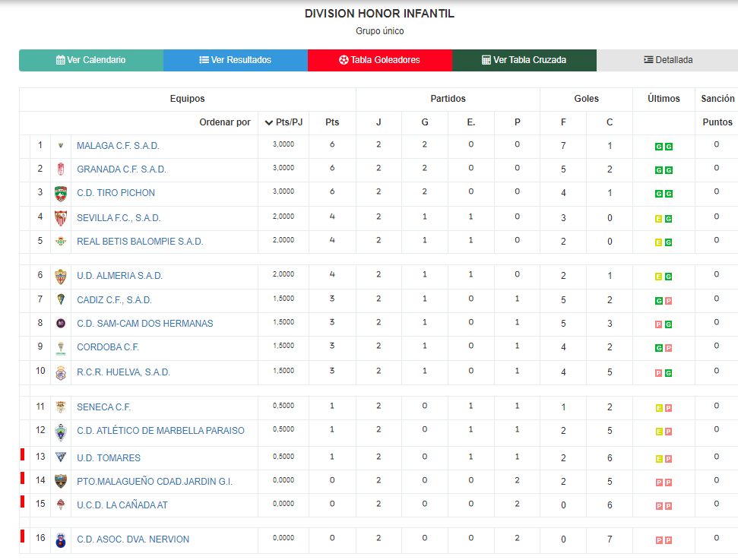Click U.D. Almeria team crest

(x=61, y=277)
